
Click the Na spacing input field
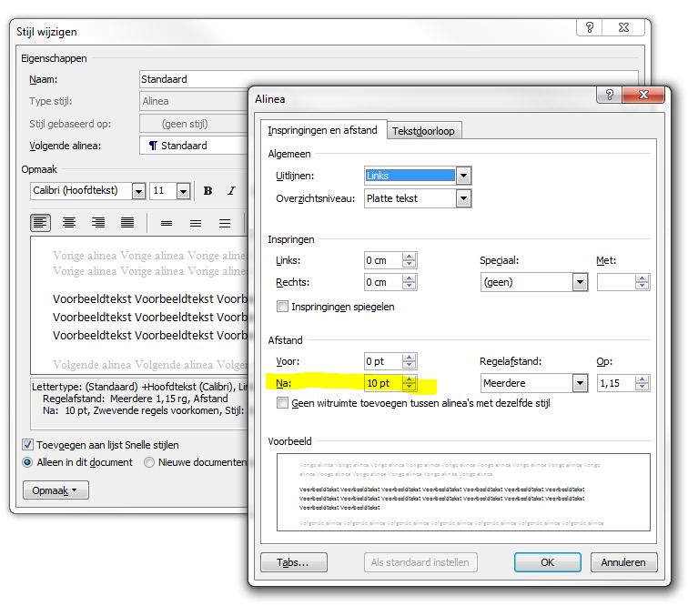coord(382,384)
